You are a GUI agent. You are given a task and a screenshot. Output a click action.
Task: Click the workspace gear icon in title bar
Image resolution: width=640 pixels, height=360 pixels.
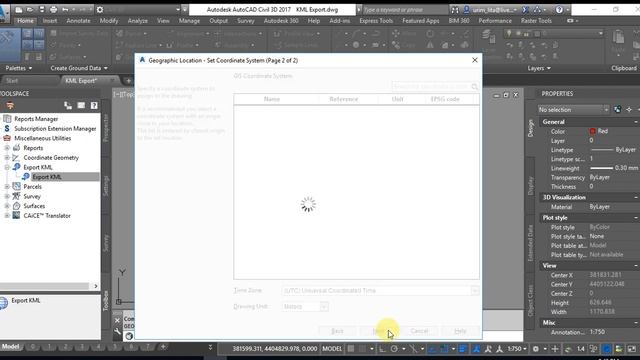click(100, 9)
